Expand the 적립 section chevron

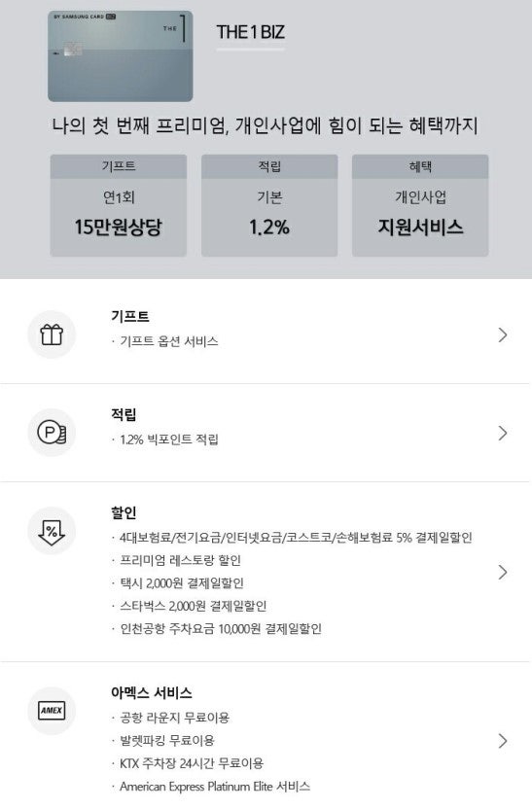pyautogui.click(x=503, y=433)
